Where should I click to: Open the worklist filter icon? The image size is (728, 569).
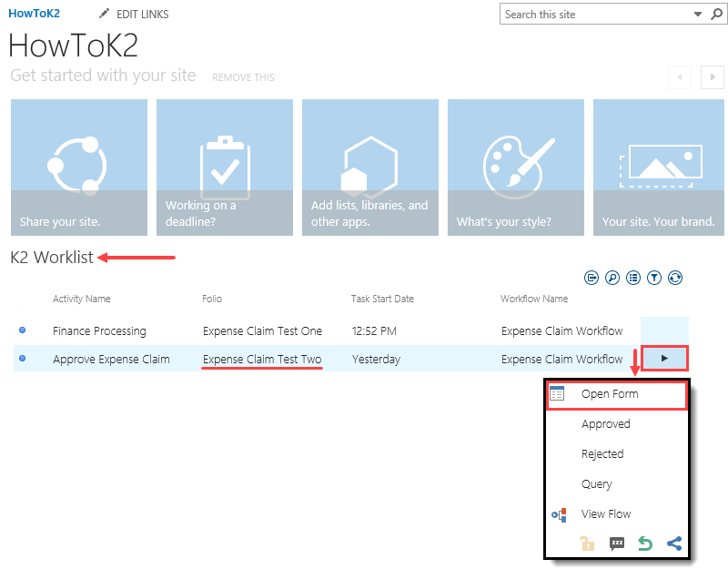pos(653,278)
